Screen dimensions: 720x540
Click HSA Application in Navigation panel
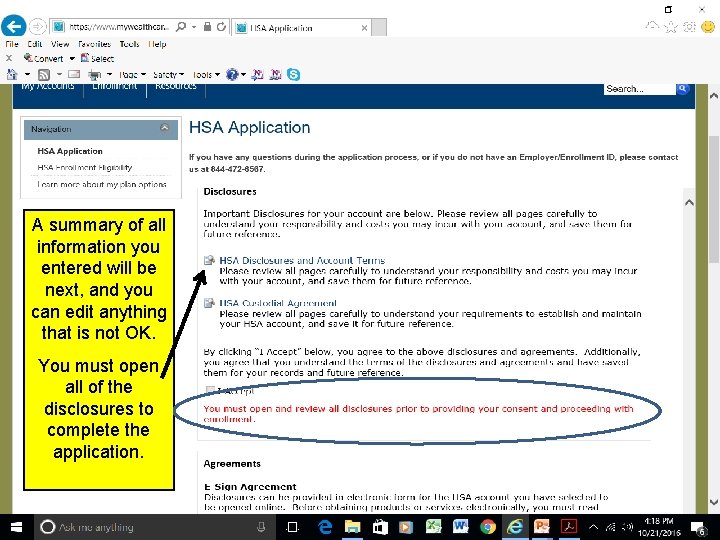[x=70, y=151]
